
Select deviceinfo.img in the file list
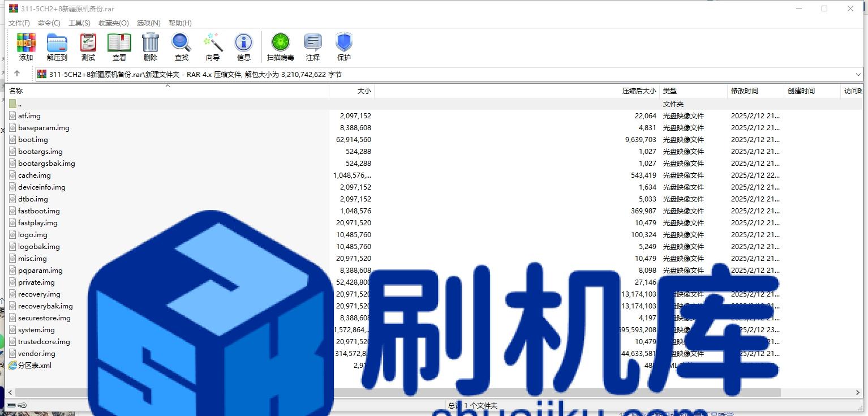tap(42, 187)
